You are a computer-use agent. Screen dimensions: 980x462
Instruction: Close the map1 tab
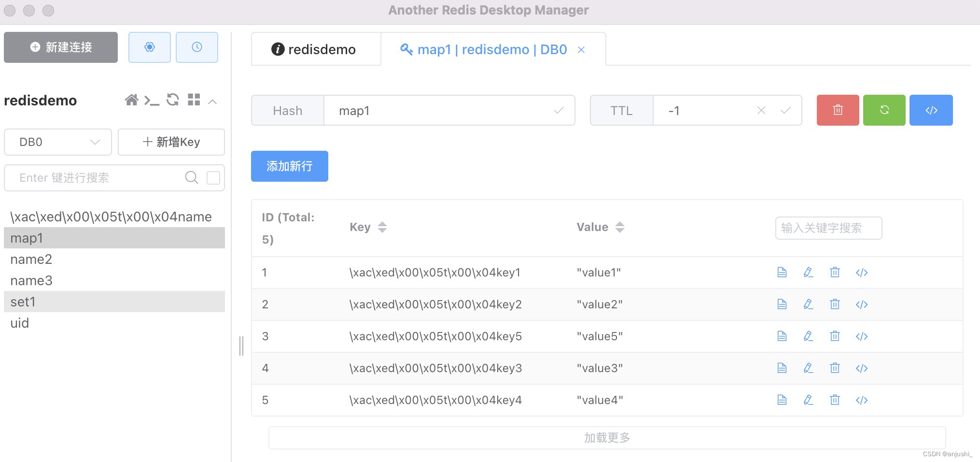581,50
